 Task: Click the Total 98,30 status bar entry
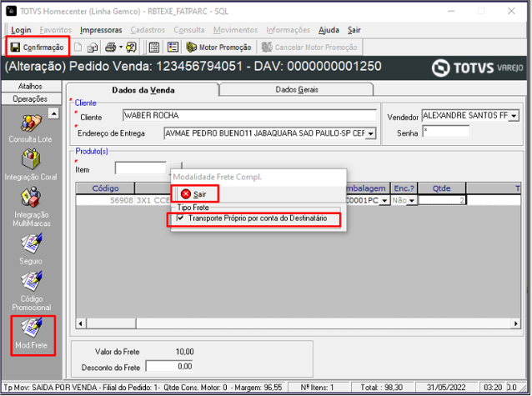tap(381, 387)
